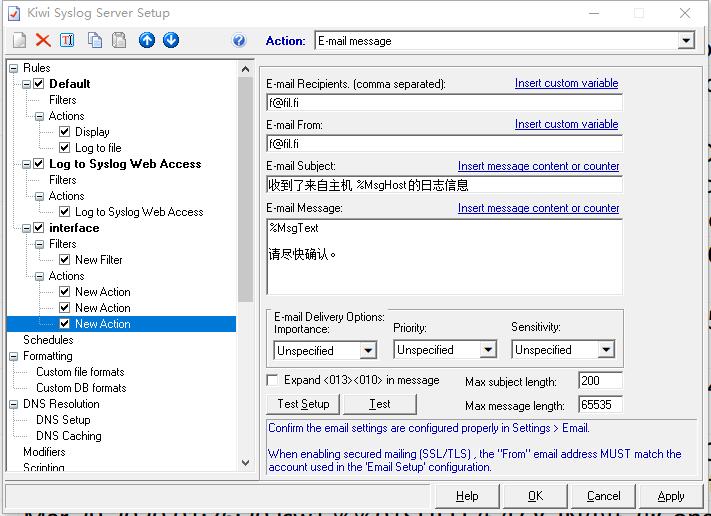711x516 pixels.
Task: Select DNS Setup in the tree
Action: [x=63, y=420]
